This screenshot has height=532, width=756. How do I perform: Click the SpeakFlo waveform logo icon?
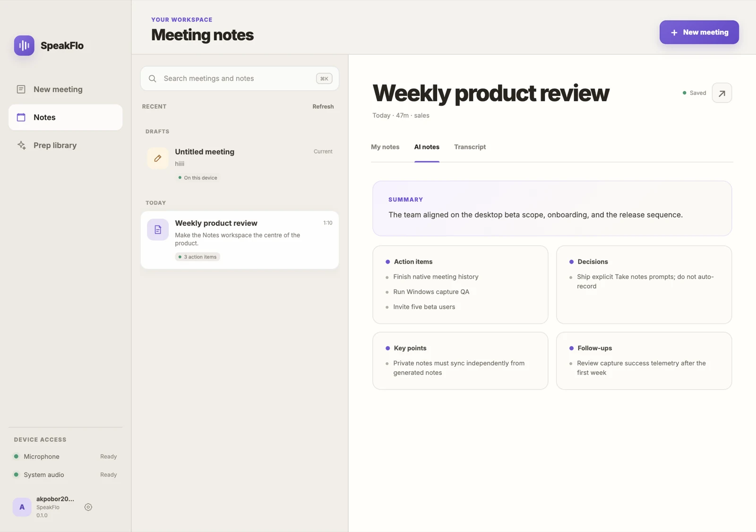point(24,45)
